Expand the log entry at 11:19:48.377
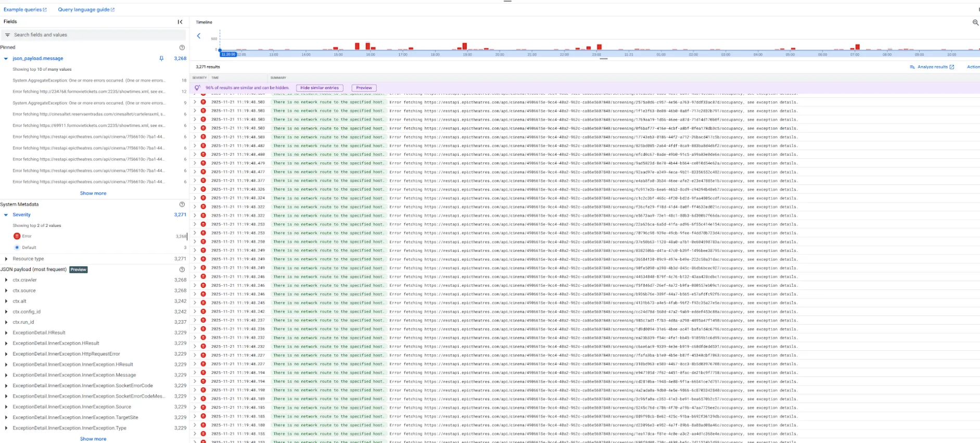The image size is (980, 443). 195,181
